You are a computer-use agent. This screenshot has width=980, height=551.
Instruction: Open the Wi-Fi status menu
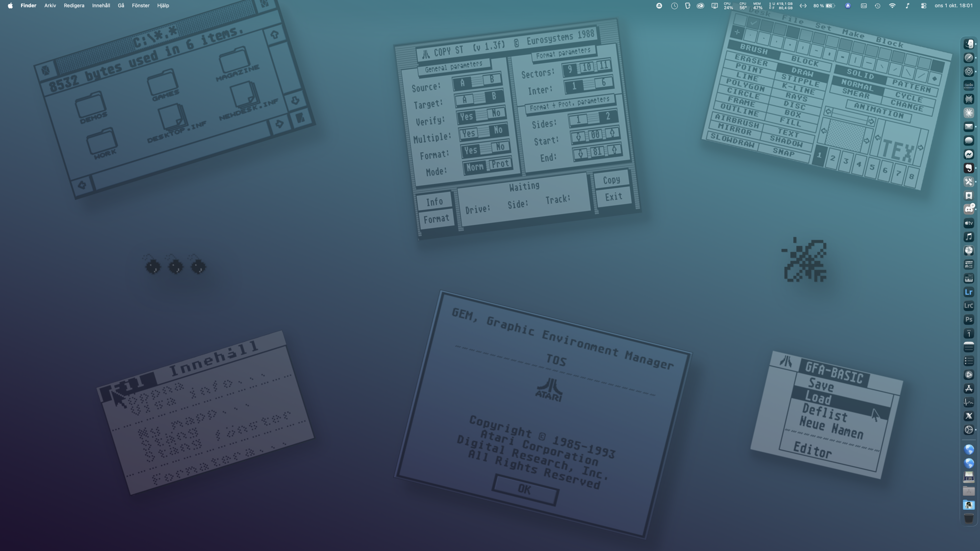892,6
